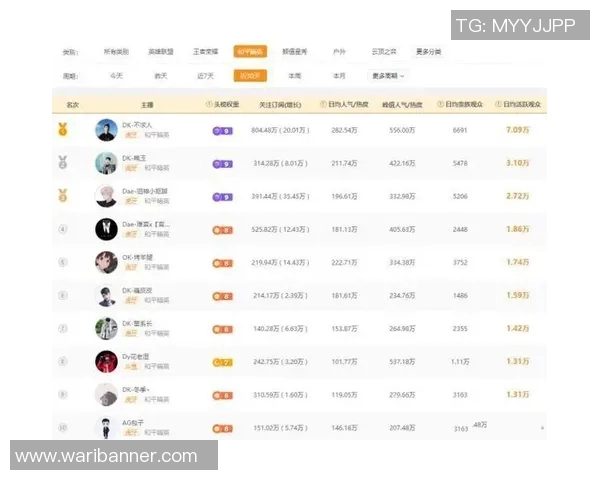Expand the 更多周期 dropdown
The width and height of the screenshot is (600, 480).
[388, 76]
